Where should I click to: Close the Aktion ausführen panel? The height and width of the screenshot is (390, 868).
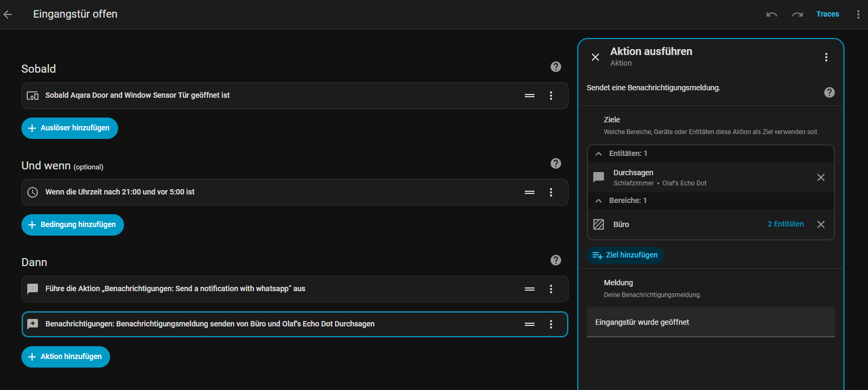[595, 57]
